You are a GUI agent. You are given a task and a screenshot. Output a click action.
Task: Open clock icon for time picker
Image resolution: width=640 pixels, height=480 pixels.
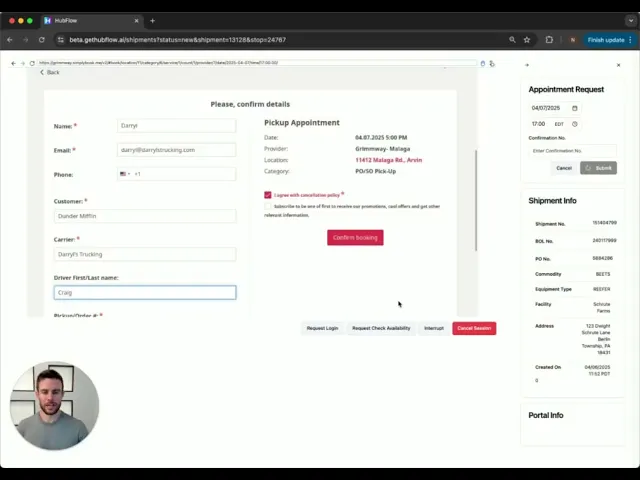point(575,124)
